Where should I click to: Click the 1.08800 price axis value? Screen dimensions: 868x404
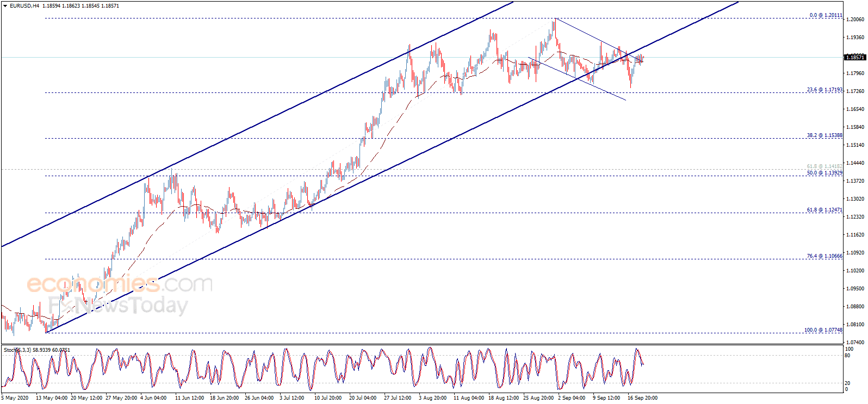[x=855, y=307]
